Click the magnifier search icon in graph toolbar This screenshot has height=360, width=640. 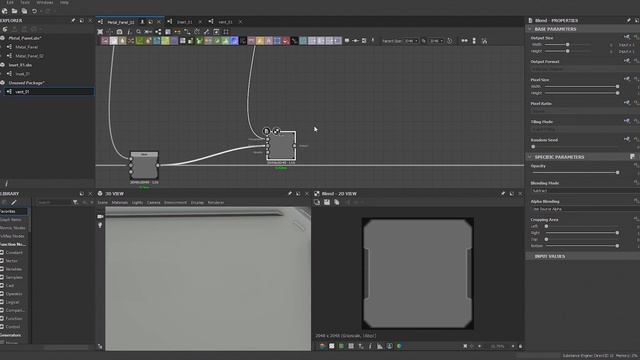(138, 31)
